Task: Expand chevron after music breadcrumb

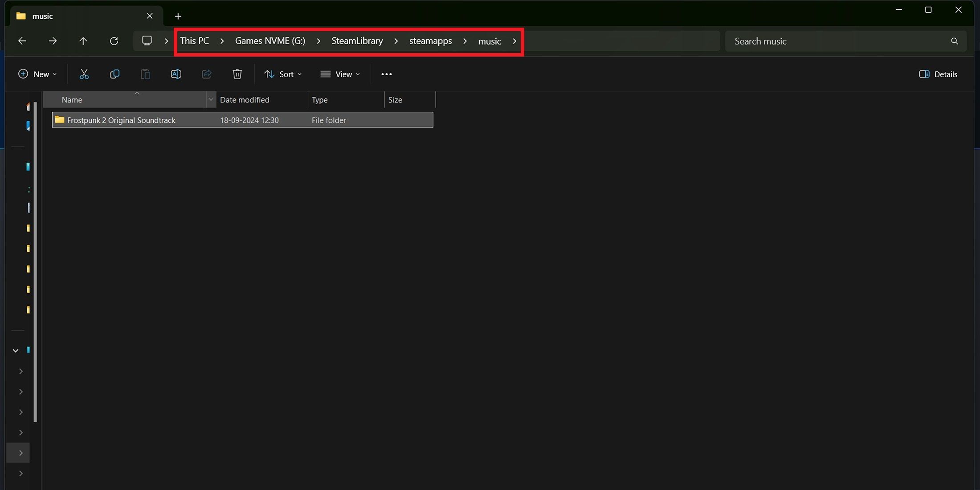Action: 514,41
